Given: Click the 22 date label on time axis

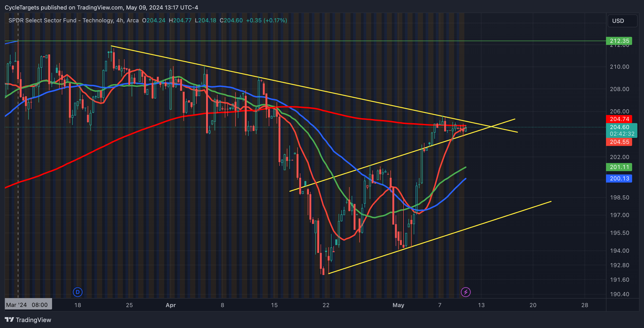Looking at the screenshot, I should pos(326,305).
